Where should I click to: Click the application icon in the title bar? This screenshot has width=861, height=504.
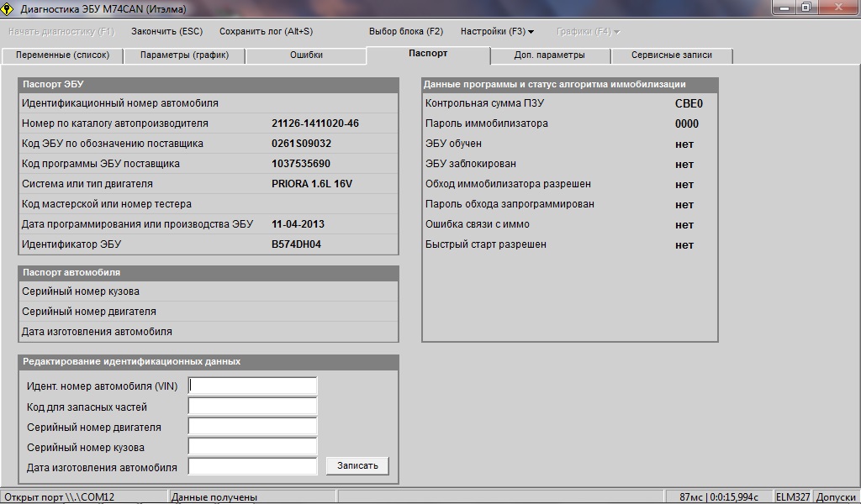point(8,8)
